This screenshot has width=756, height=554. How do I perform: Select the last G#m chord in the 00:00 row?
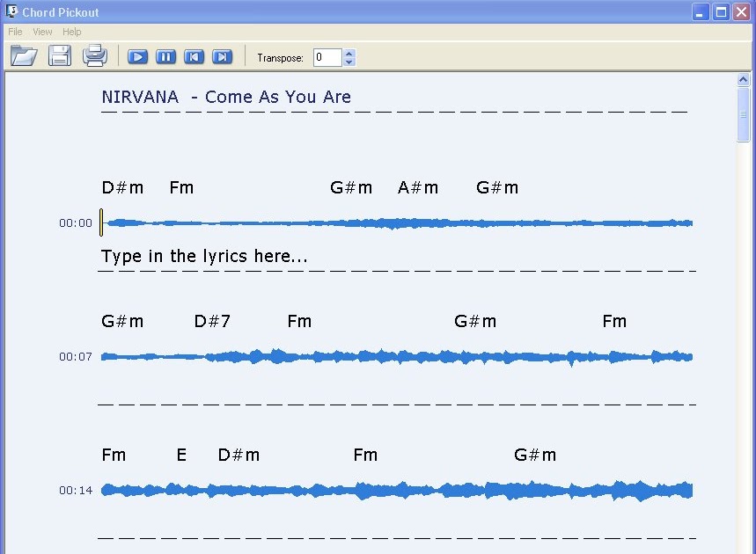click(497, 187)
